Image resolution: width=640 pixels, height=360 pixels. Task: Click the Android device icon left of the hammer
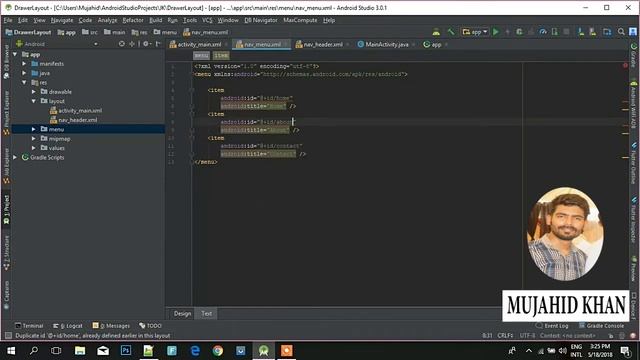pyautogui.click(x=436, y=32)
